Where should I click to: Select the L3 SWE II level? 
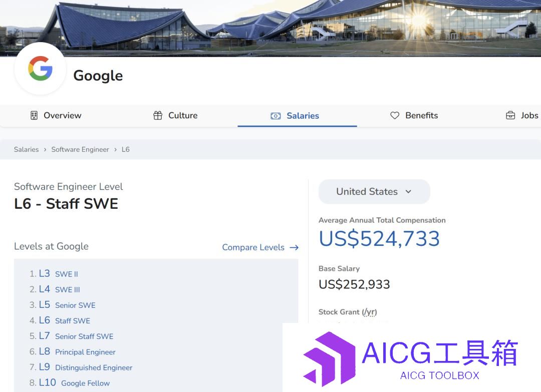pyautogui.click(x=58, y=274)
